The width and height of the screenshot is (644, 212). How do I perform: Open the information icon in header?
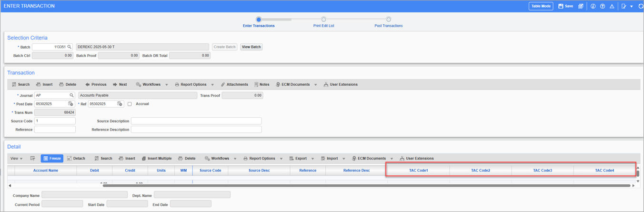coord(593,6)
